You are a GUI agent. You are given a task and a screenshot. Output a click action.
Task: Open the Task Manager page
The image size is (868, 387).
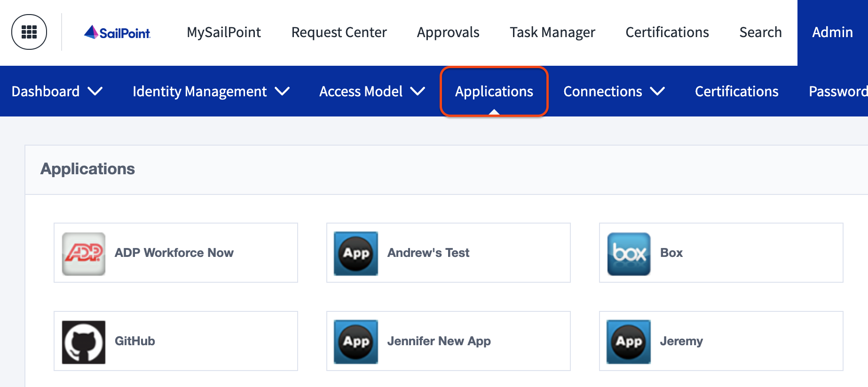552,32
